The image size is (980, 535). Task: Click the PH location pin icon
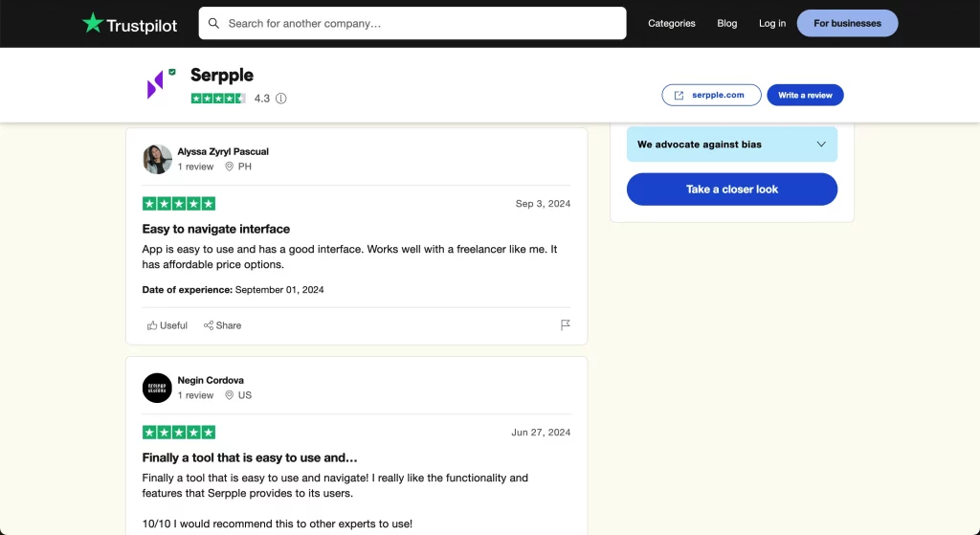(230, 167)
